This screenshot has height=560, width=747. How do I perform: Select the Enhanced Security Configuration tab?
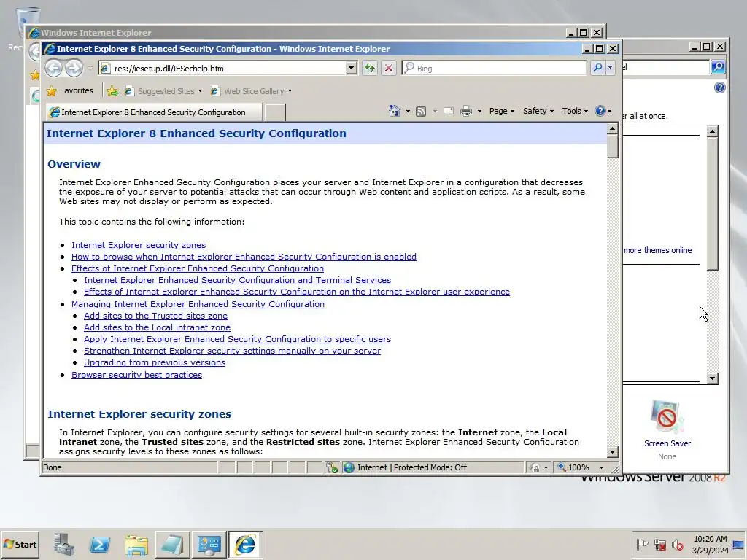click(x=155, y=112)
